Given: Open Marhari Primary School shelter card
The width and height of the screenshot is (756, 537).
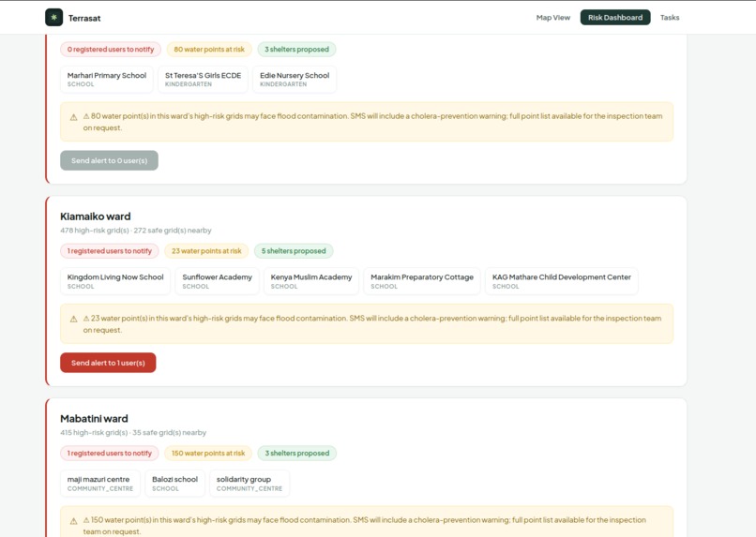Looking at the screenshot, I should (107, 79).
